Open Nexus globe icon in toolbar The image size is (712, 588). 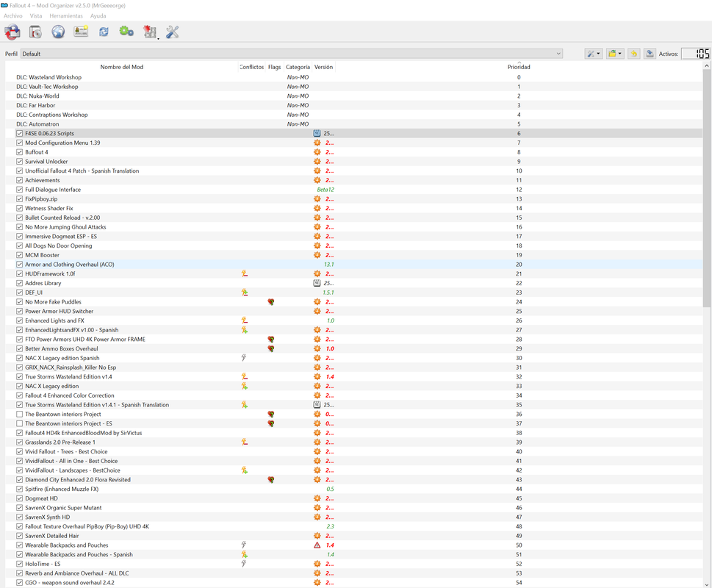pyautogui.click(x=58, y=32)
